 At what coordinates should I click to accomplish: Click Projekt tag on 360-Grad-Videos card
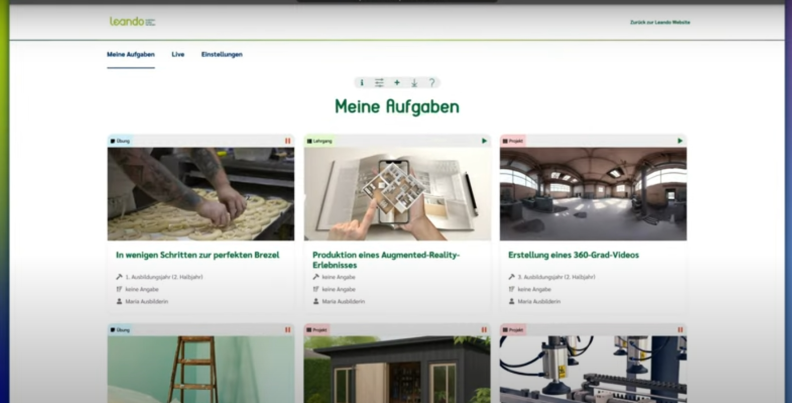click(x=513, y=141)
